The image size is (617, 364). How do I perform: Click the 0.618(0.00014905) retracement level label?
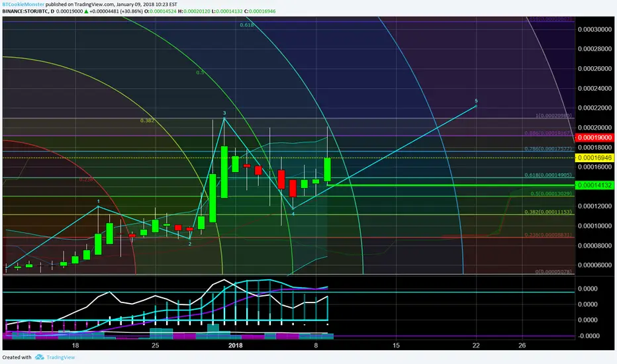pos(548,175)
